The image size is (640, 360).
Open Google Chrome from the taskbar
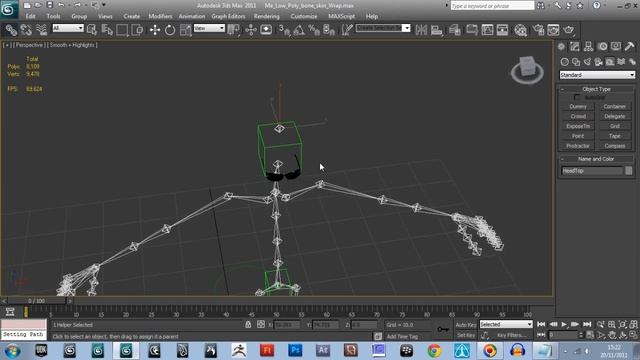click(434, 350)
